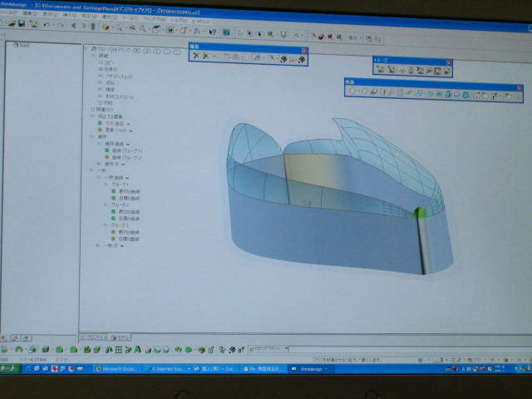
Task: Select second green radio under Group 1
Action: [x=114, y=198]
